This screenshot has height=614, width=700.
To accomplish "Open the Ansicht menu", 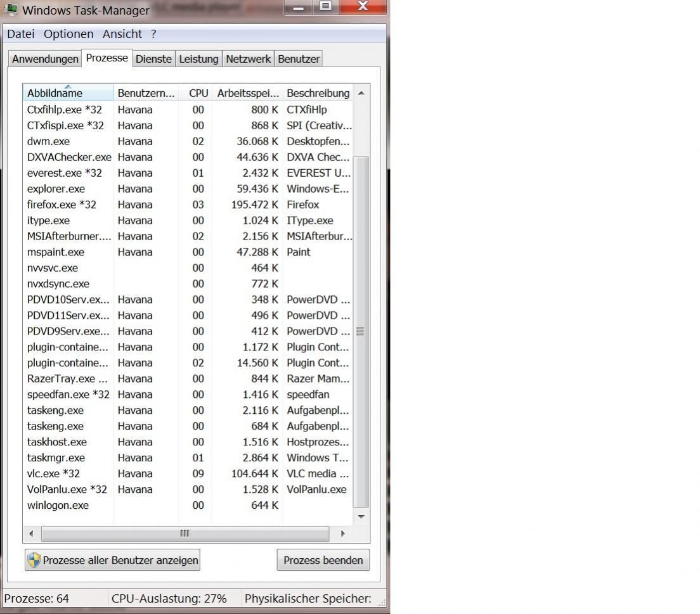I will [122, 34].
